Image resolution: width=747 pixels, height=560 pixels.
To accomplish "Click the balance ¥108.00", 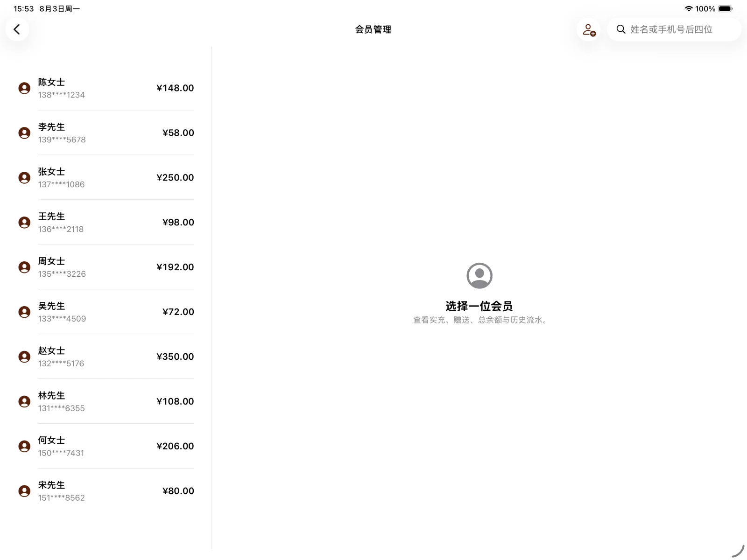I will tap(175, 402).
